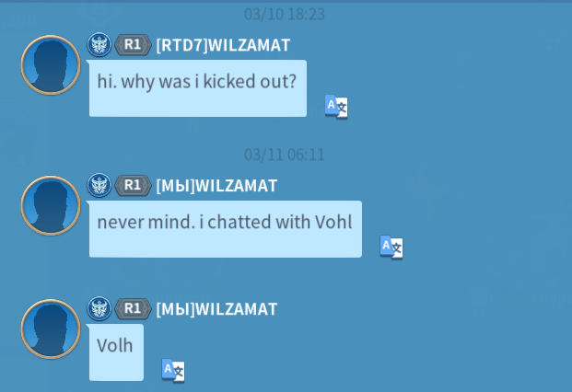Translate the 'Volh' message
Screen dimensions: 572x392
pos(173,371)
